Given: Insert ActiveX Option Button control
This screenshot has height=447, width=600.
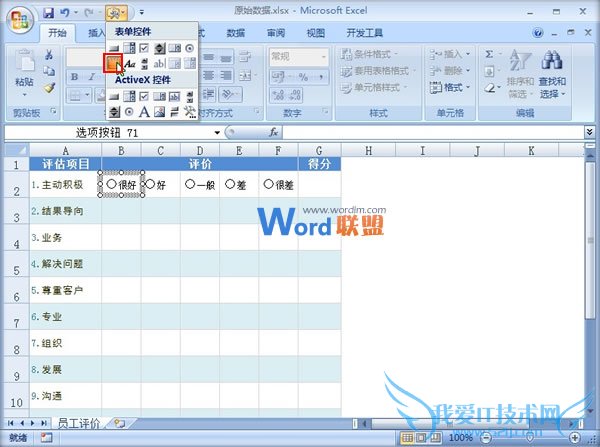Looking at the screenshot, I should 129,112.
